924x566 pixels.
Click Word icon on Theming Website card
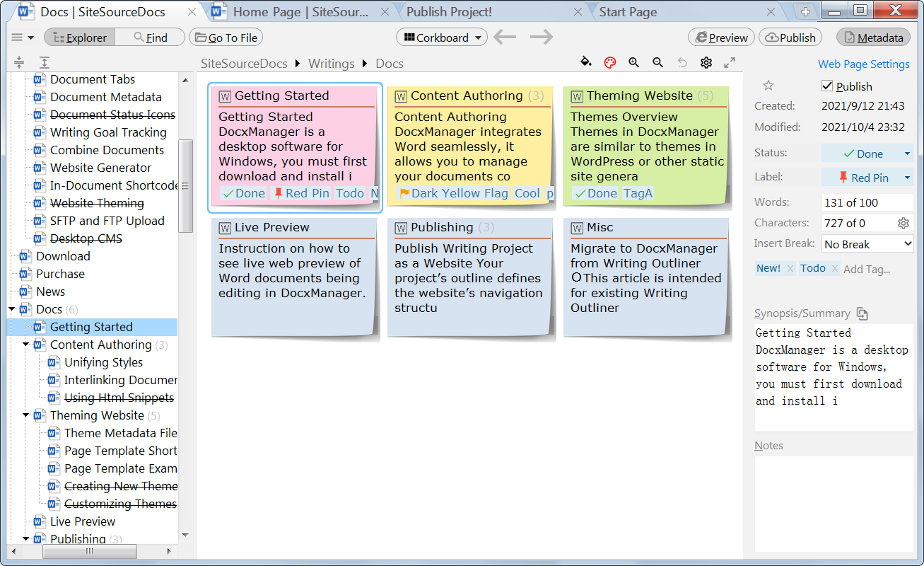(x=577, y=96)
